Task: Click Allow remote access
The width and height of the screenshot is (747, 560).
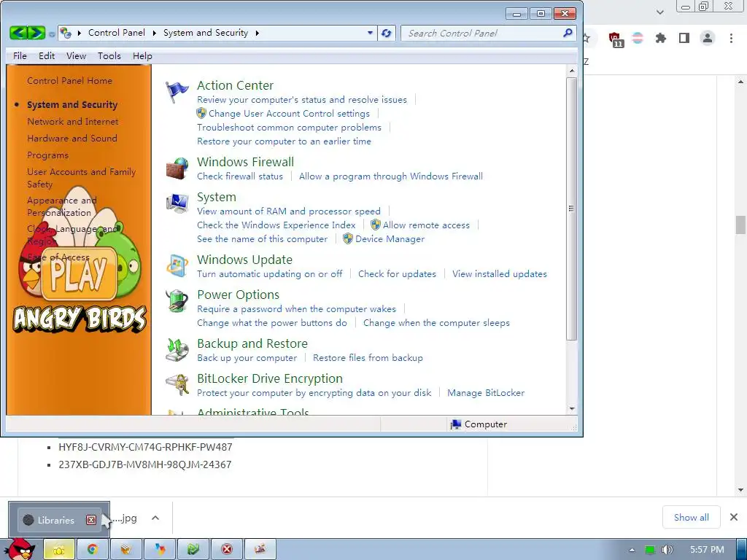Action: pyautogui.click(x=426, y=225)
